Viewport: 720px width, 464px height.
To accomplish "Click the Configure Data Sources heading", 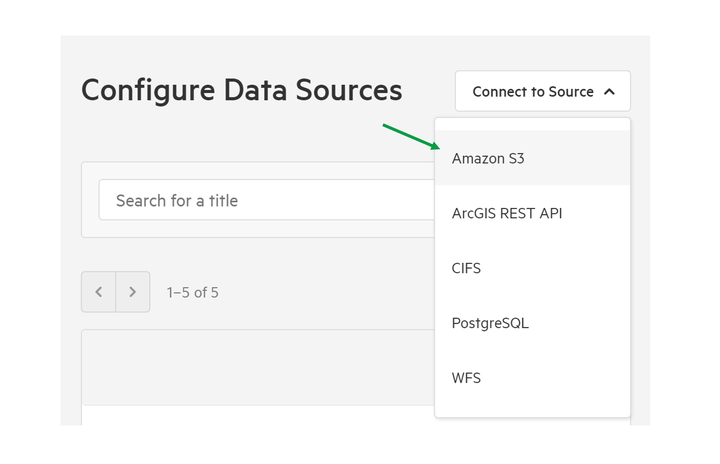I will [x=242, y=90].
